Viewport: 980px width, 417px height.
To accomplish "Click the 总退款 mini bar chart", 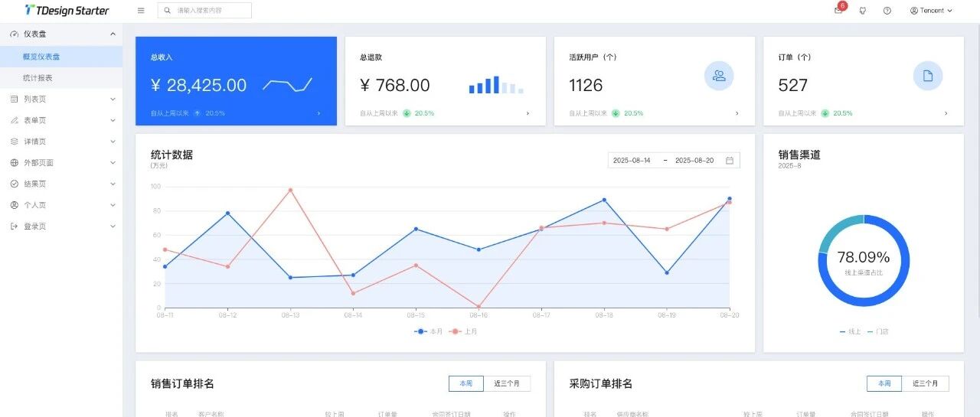I will pos(496,84).
